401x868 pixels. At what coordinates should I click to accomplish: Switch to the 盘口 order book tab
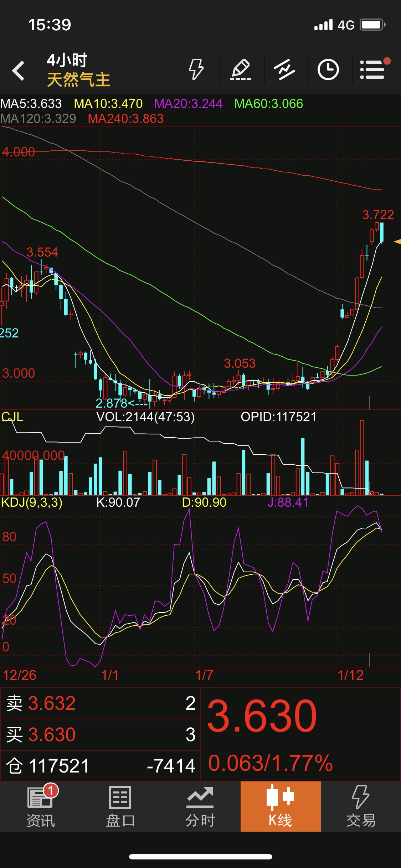pyautogui.click(x=120, y=807)
